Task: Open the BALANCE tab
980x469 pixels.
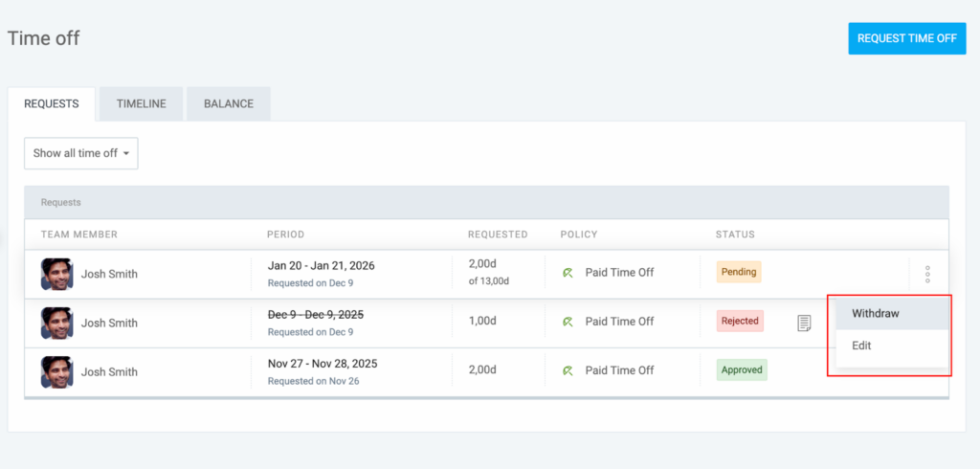Action: (x=228, y=103)
